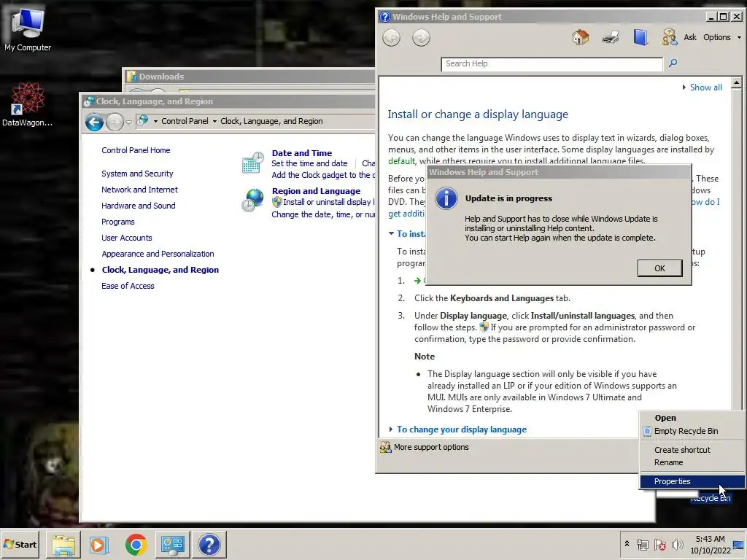Click Install or uninstall display languages link
The height and width of the screenshot is (560, 747).
328,202
